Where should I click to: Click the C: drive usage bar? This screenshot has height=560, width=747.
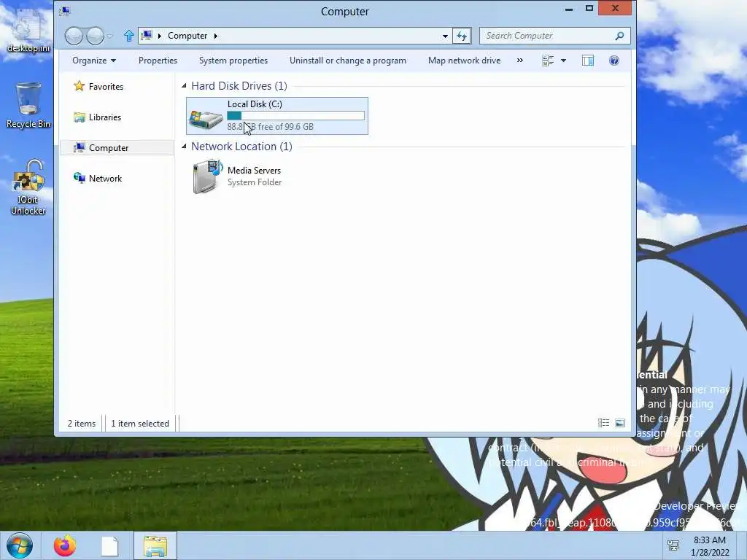(296, 116)
